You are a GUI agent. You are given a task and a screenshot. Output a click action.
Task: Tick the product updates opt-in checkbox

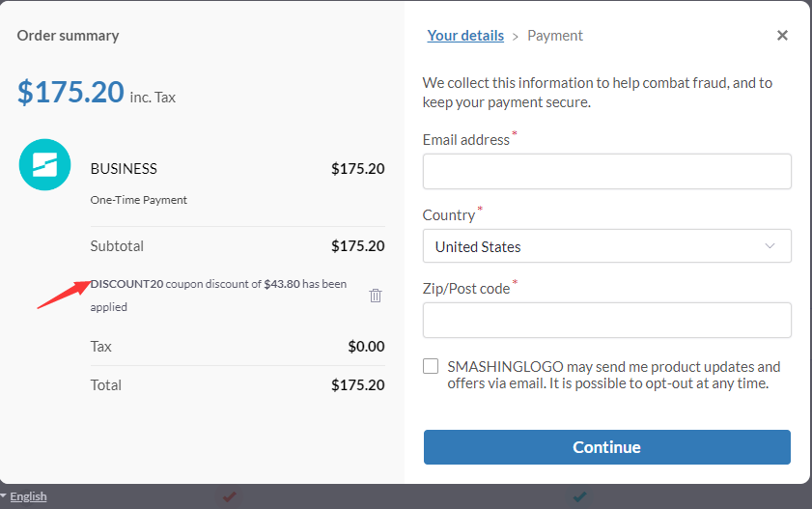[x=431, y=367]
